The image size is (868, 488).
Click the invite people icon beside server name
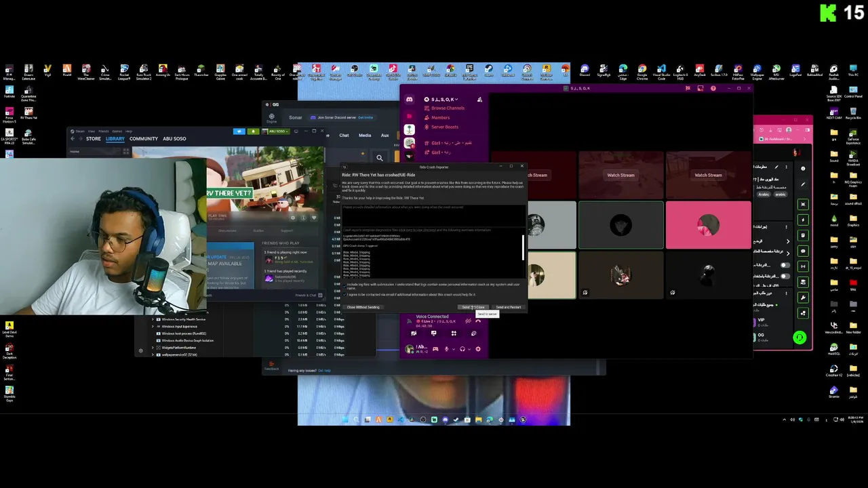click(x=479, y=100)
